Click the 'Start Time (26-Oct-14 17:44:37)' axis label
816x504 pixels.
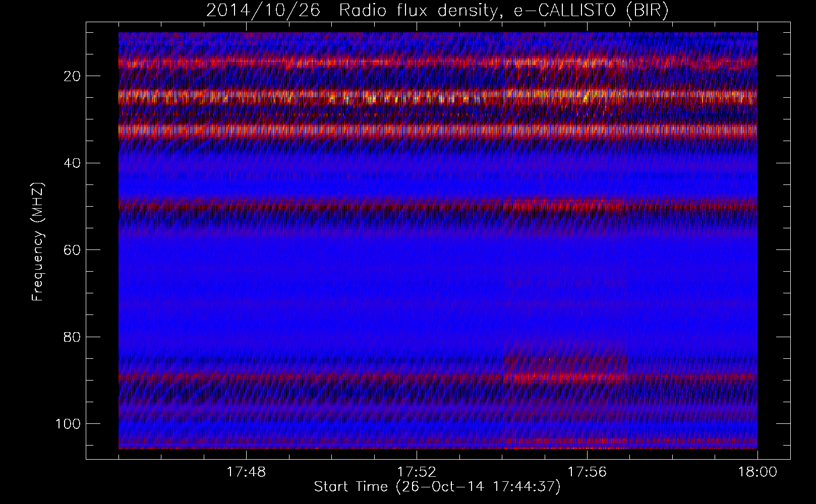[x=437, y=487]
